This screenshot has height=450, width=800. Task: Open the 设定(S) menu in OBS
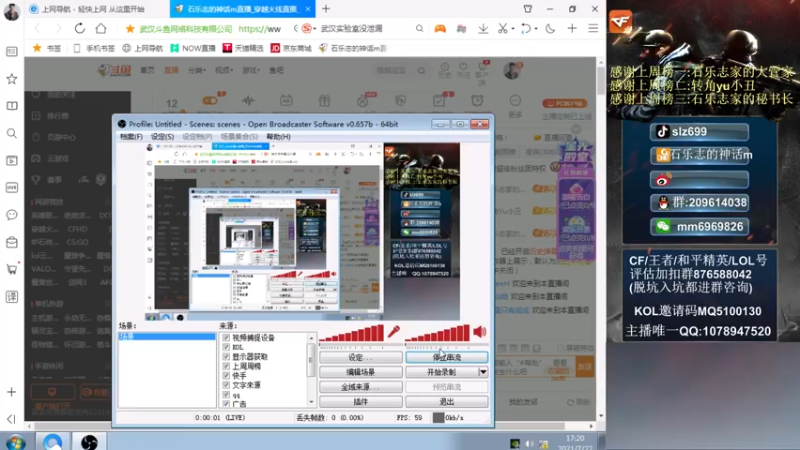pyautogui.click(x=162, y=137)
